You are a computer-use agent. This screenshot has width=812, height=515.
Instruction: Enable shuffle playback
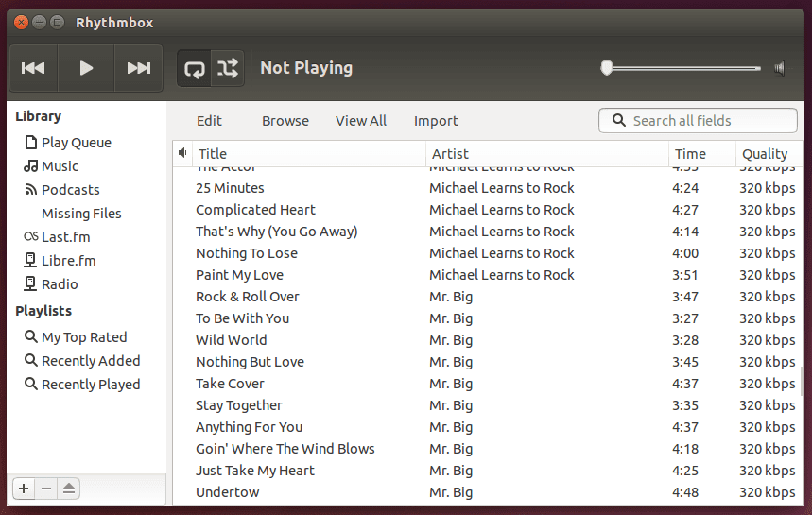(x=228, y=68)
